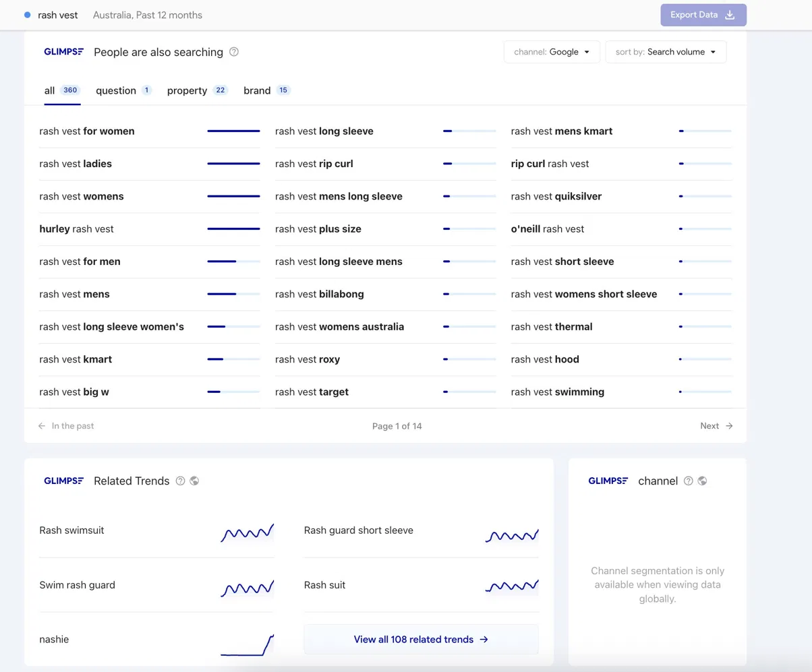Select rash vest thermal keyword

(552, 327)
